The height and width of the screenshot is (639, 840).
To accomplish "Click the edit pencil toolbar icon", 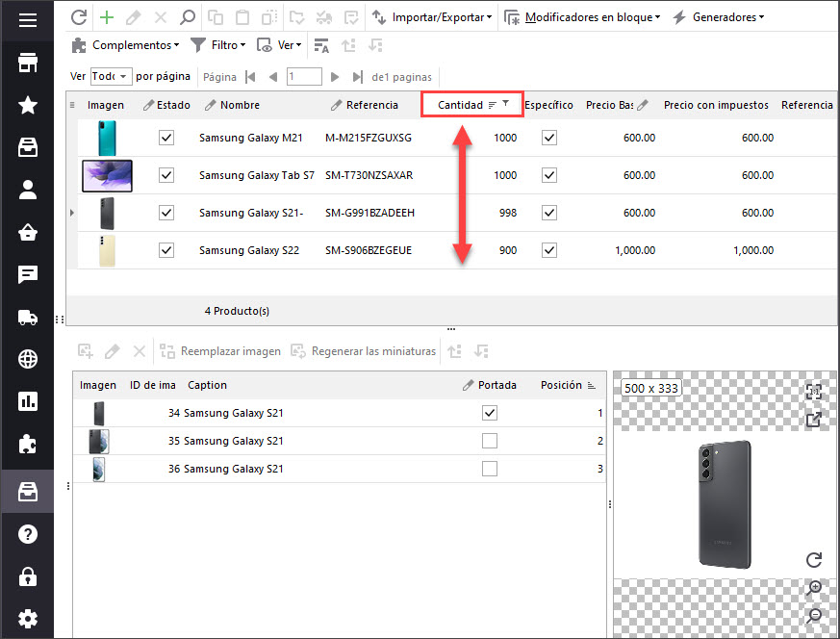I will pos(134,17).
